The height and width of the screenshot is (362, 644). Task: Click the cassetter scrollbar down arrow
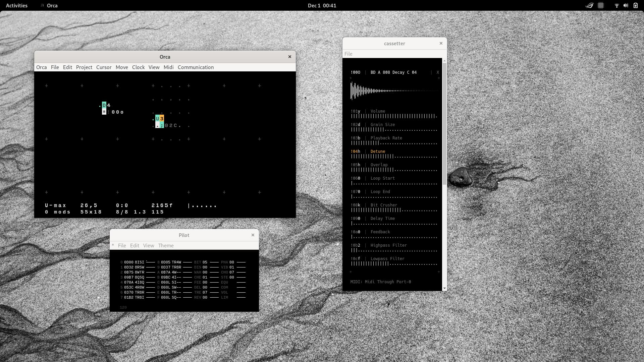tap(444, 288)
